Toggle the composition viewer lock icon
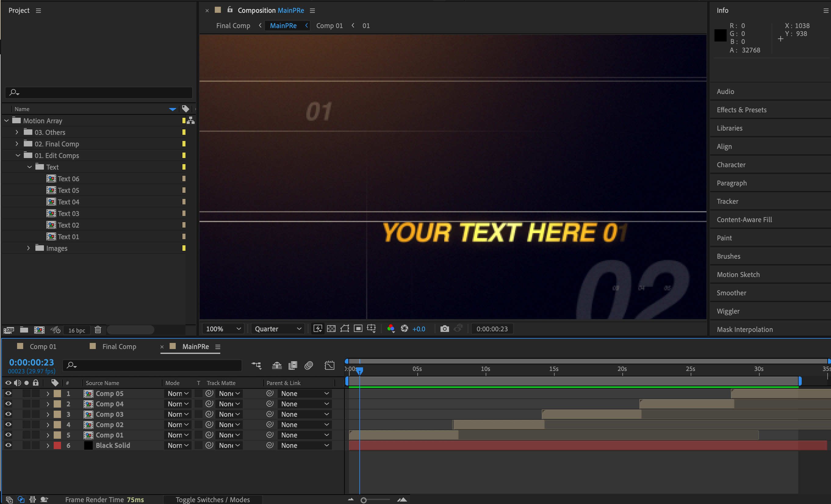This screenshot has width=831, height=504. [230, 9]
